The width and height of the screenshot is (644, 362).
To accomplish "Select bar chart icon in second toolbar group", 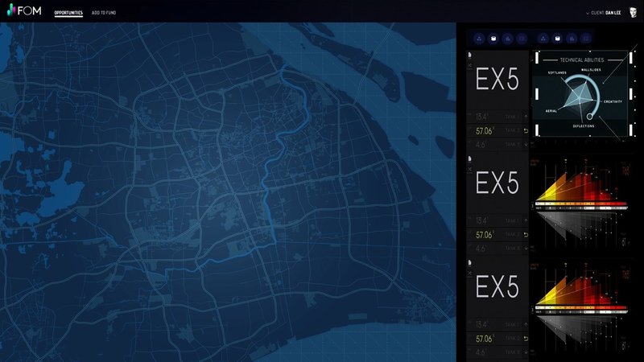I will (572, 39).
